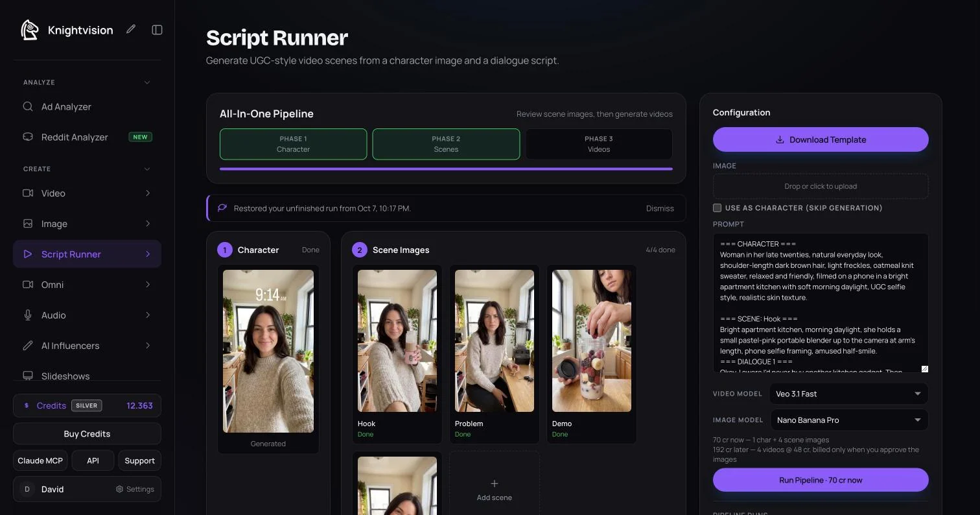This screenshot has height=515, width=980.
Task: Click the Download Template button
Action: [821, 139]
